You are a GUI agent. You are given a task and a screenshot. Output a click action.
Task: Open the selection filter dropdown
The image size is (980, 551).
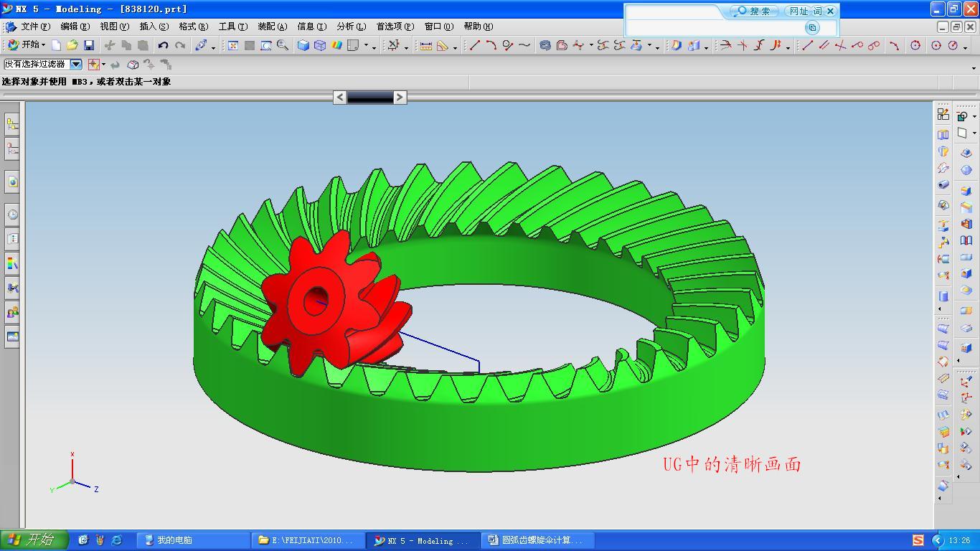(76, 64)
